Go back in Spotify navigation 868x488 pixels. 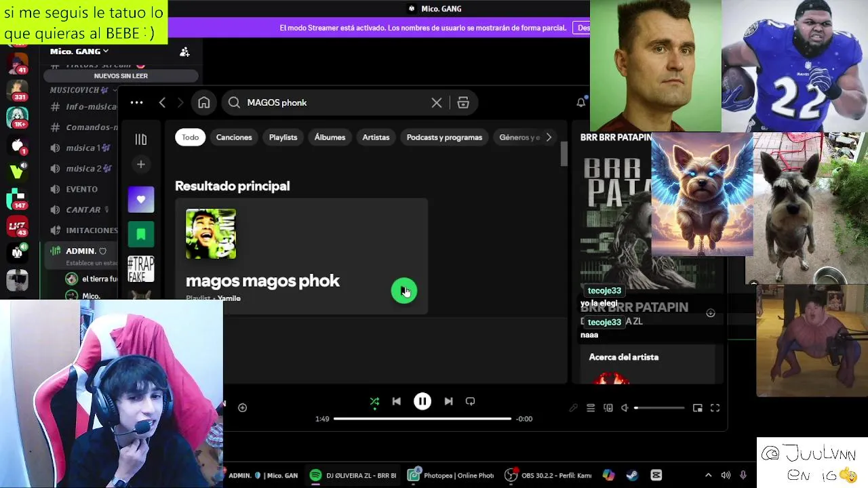pos(162,102)
